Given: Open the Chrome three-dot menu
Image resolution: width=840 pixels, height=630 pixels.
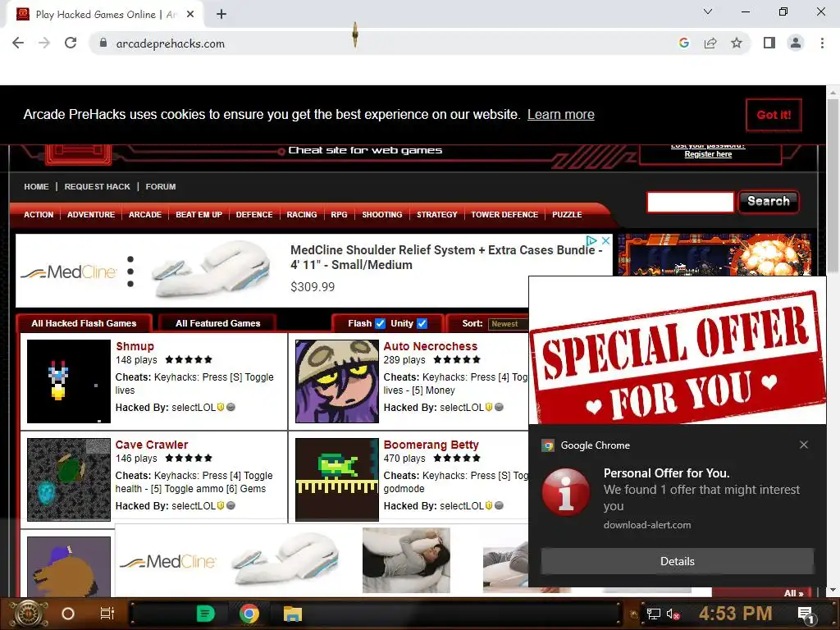Looking at the screenshot, I should pos(822,43).
